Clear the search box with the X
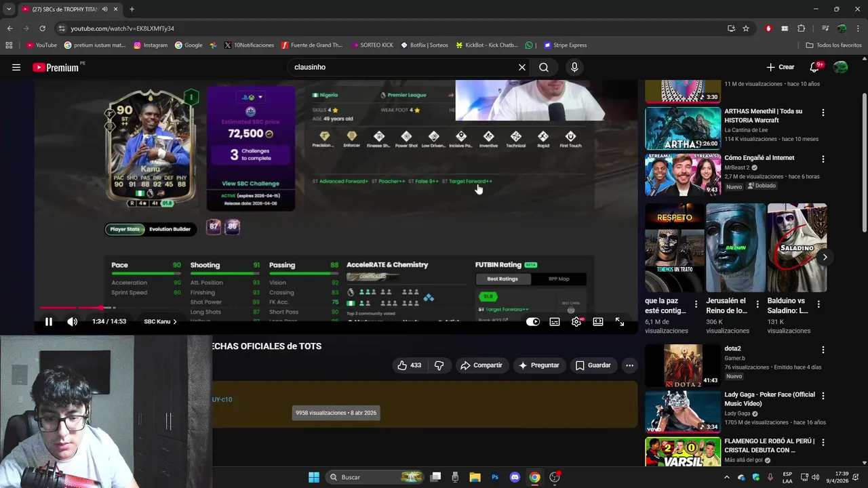Viewport: 868px width, 488px height. 522,67
